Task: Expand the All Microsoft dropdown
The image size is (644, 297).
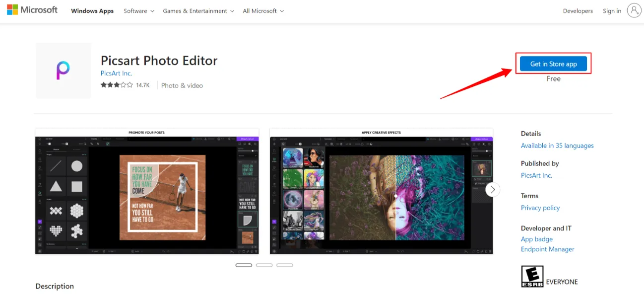Action: coord(263,11)
